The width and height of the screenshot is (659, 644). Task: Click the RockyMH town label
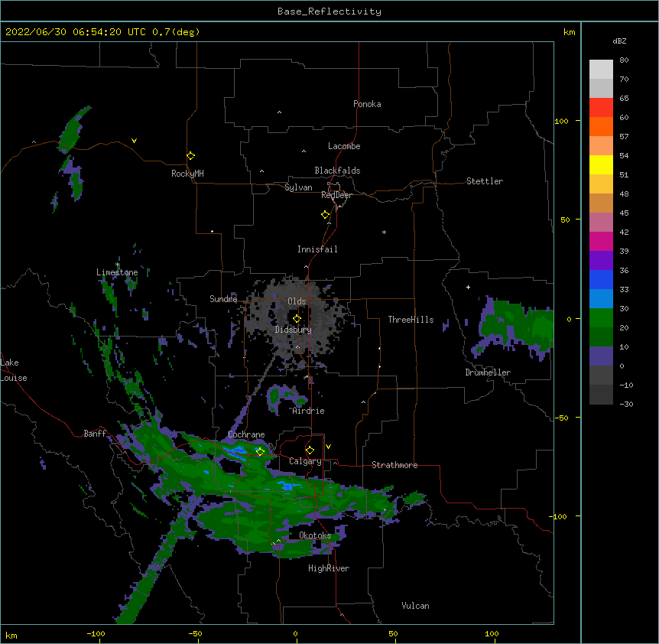[x=187, y=174]
